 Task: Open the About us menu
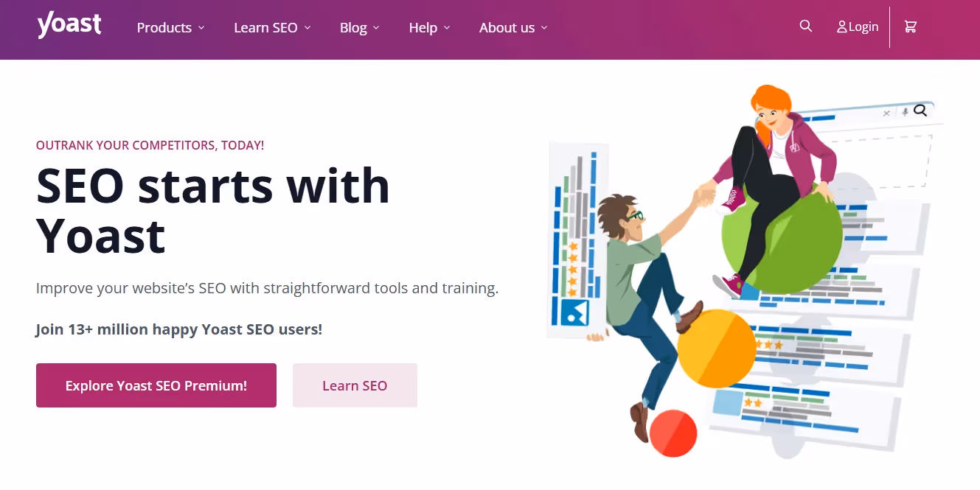(513, 27)
